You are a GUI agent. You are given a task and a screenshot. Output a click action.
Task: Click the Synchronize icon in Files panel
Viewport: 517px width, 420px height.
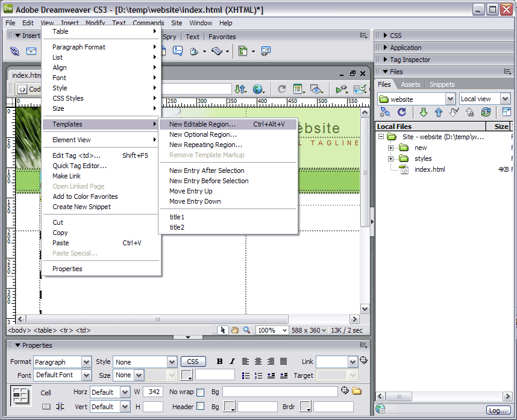pos(486,112)
